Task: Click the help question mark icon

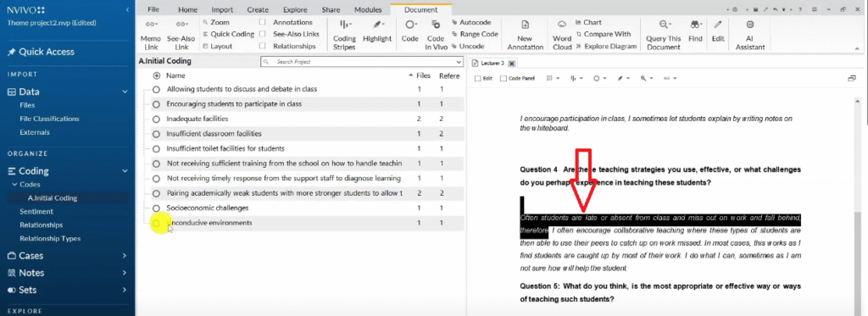Action: 800,9
